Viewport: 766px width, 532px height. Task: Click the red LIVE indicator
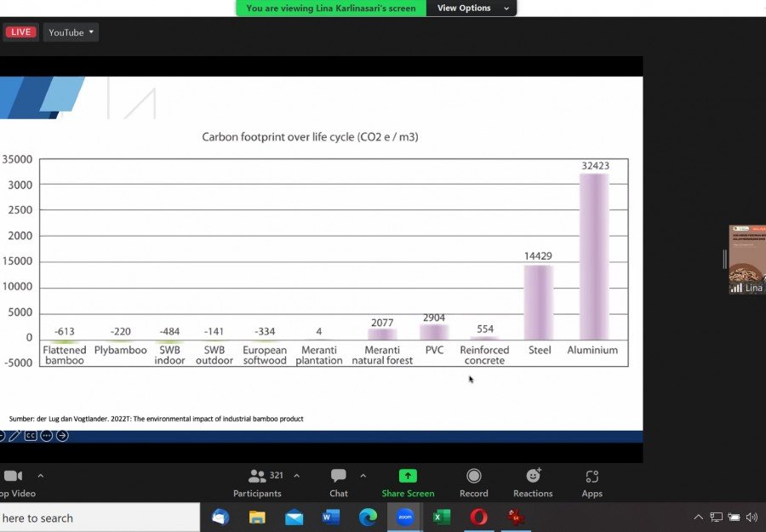click(x=20, y=32)
